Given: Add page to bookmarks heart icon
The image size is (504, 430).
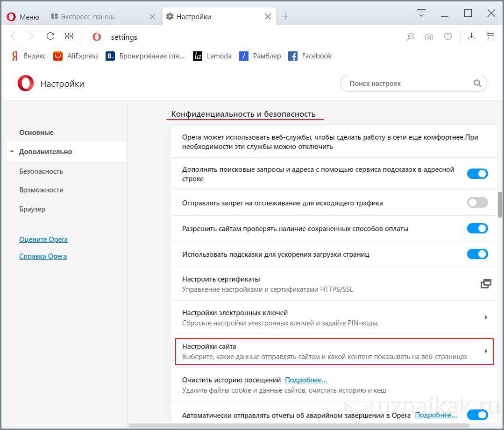Looking at the screenshot, I should pyautogui.click(x=447, y=37).
